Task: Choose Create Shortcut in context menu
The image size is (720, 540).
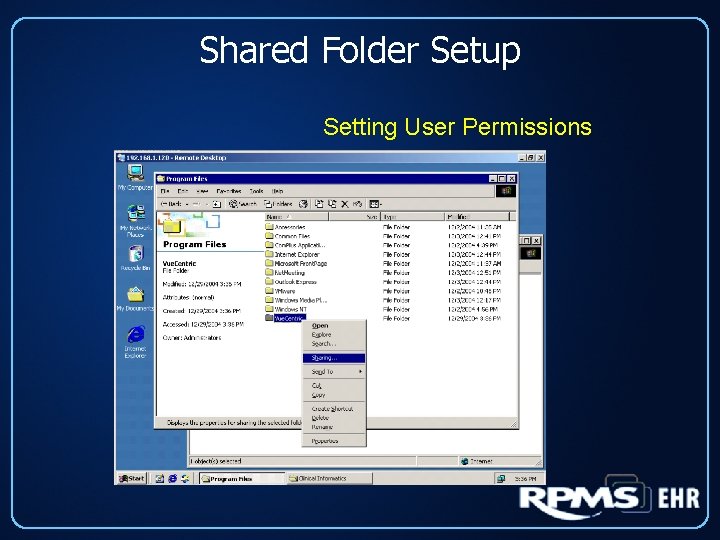Action: 334,409
